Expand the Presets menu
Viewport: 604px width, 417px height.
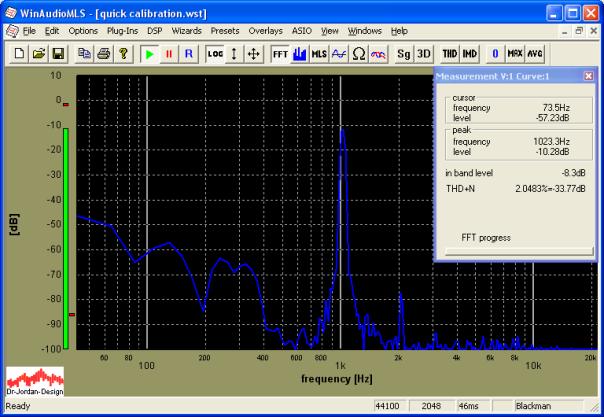(x=225, y=31)
